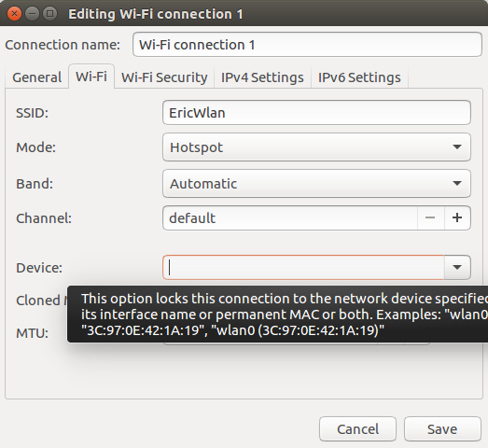Open the Device dropdown arrow

(x=457, y=267)
